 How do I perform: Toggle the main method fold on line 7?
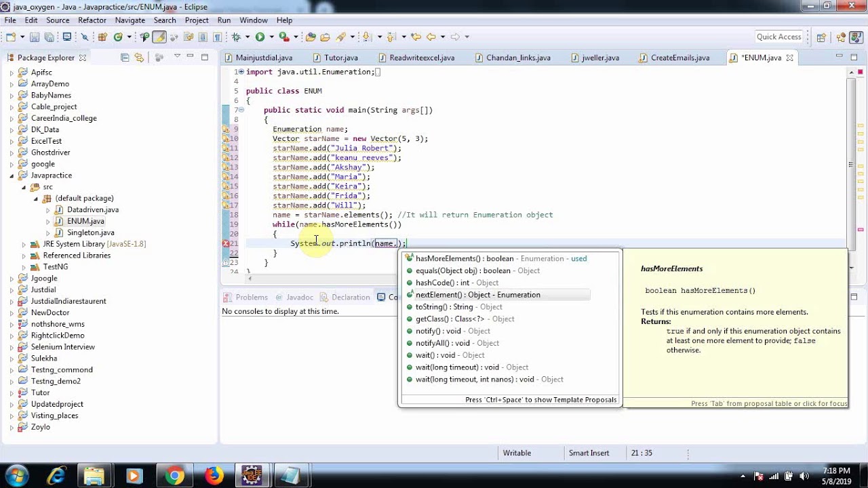241,110
